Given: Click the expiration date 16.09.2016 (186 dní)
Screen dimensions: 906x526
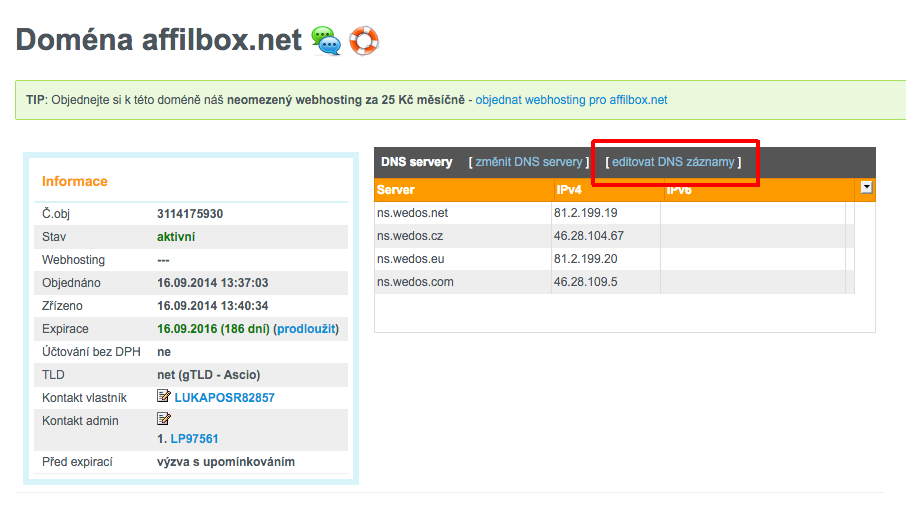Looking at the screenshot, I should 213,329.
